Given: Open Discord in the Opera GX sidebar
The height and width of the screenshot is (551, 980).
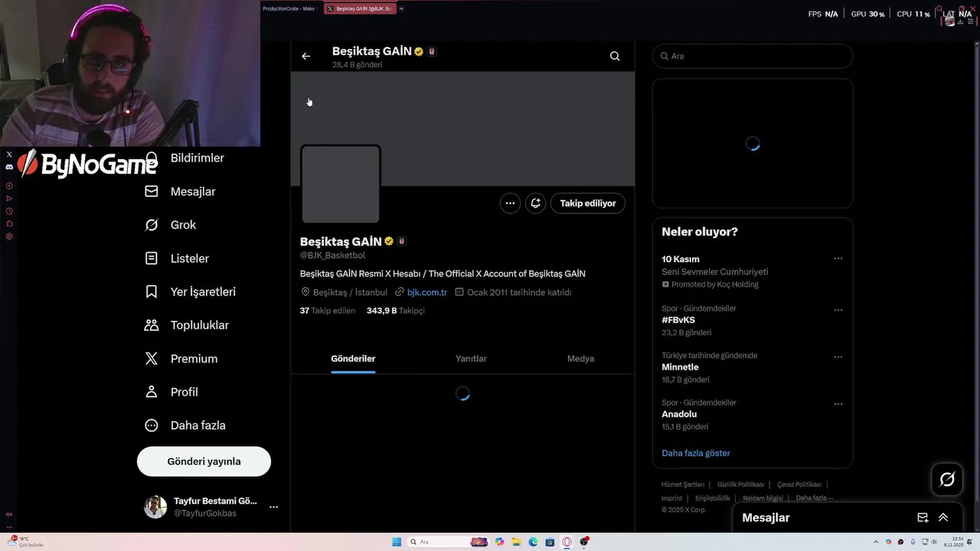Looking at the screenshot, I should click(9, 167).
